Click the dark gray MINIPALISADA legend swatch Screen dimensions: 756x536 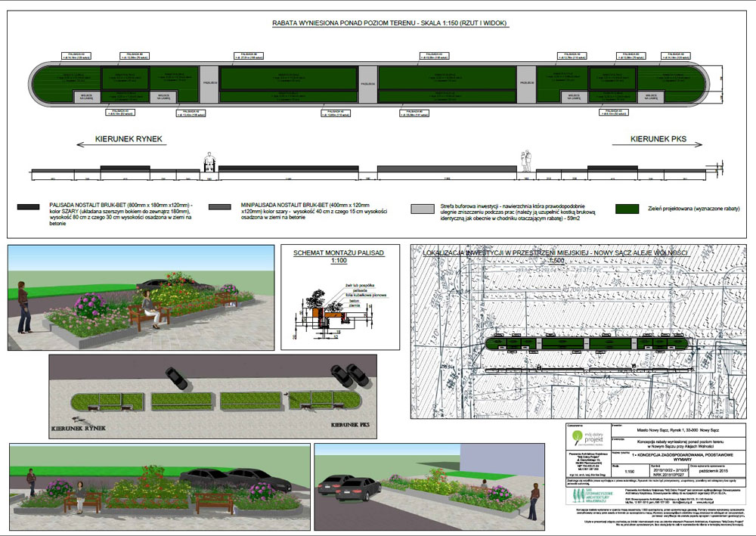[219, 206]
